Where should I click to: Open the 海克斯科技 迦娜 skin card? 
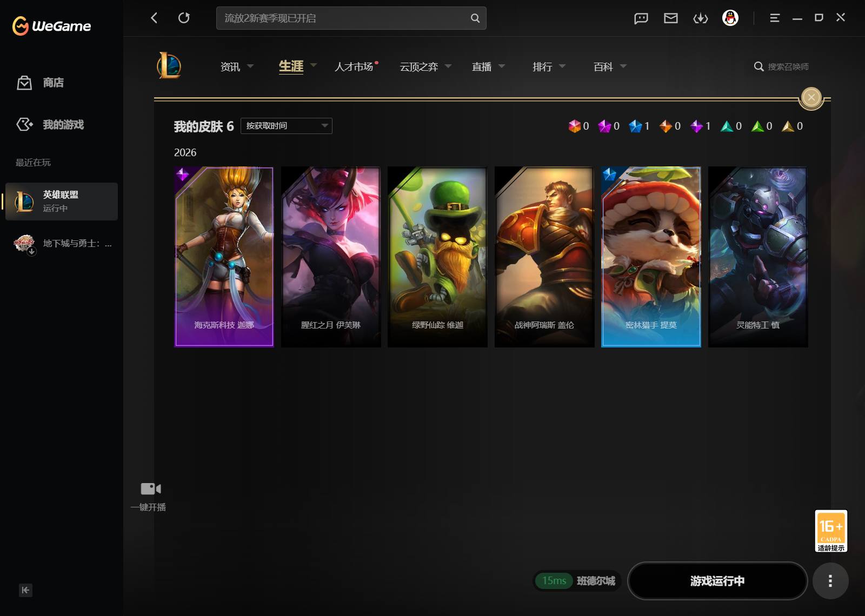coord(224,257)
